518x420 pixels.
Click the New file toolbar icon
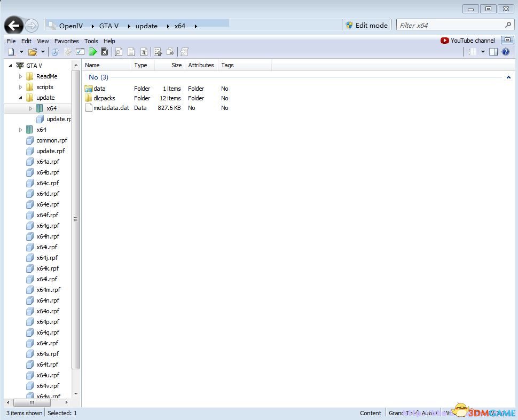(x=11, y=52)
